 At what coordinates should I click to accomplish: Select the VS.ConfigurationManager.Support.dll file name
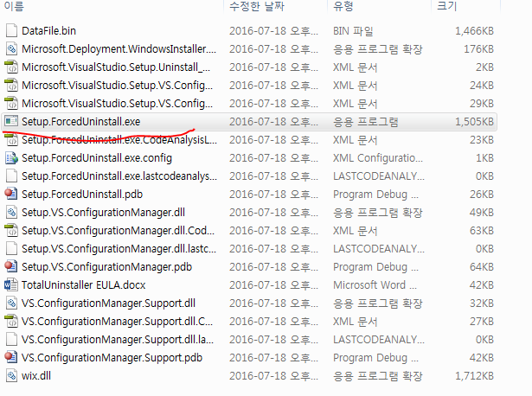(108, 303)
